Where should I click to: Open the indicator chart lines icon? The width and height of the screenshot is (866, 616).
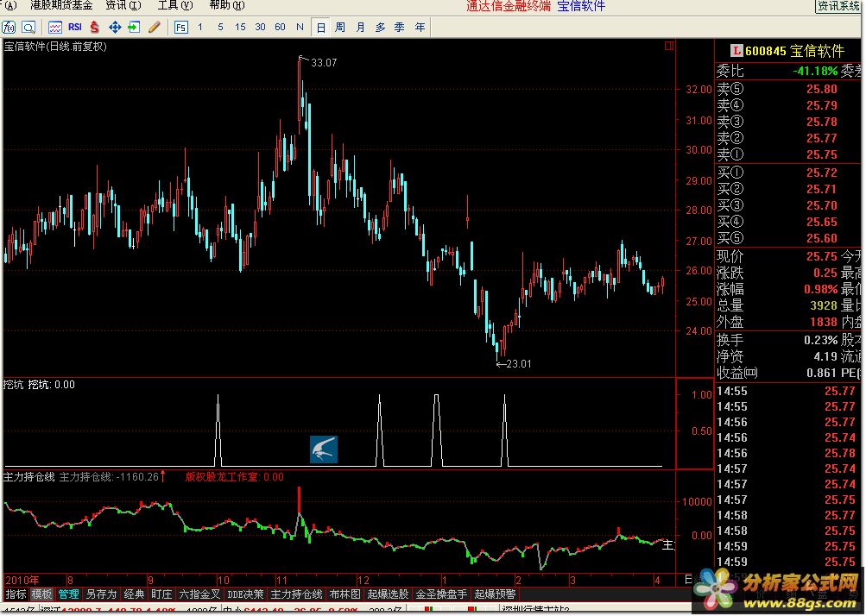click(x=54, y=27)
